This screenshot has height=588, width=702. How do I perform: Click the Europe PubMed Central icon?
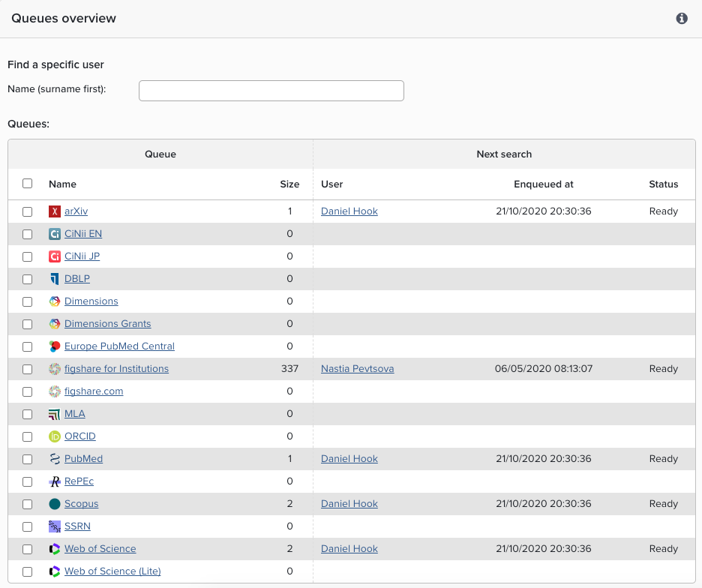point(54,346)
